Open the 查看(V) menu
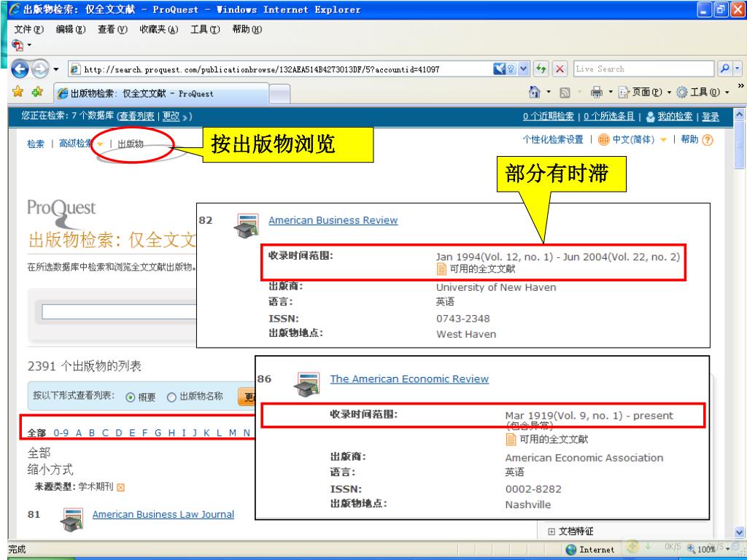 tap(112, 29)
